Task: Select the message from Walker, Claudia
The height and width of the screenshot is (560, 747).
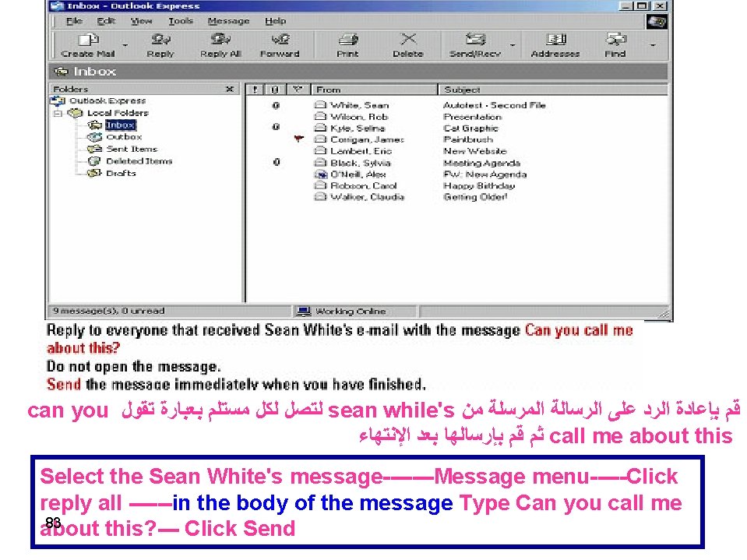Action: pos(368,197)
